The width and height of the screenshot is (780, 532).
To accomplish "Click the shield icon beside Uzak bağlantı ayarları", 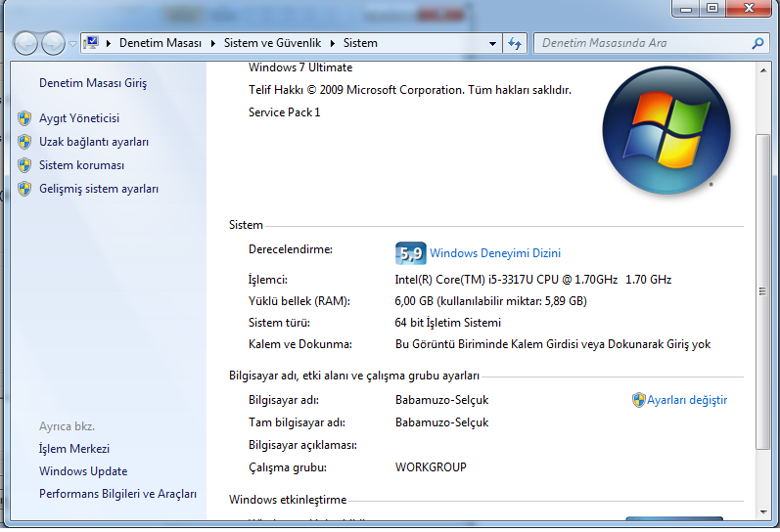I will coord(24,142).
